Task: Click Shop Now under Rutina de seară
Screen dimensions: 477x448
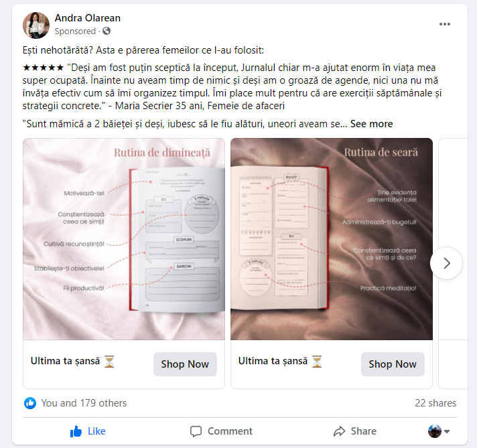Action: coord(393,364)
